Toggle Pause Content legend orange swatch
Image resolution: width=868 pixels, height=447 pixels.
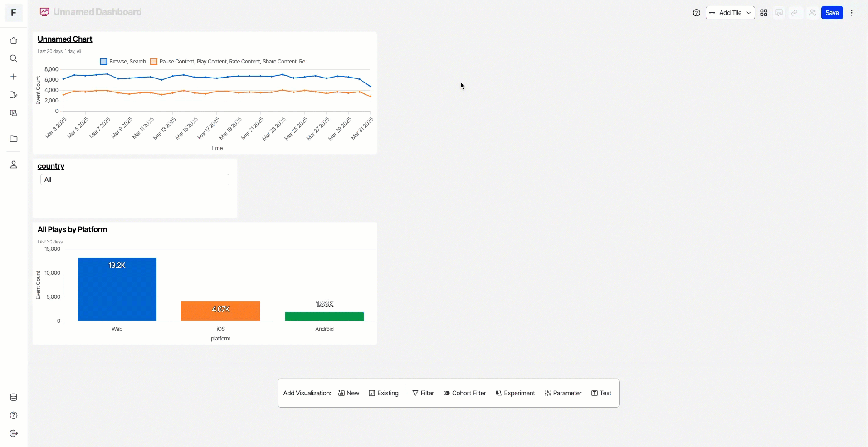point(154,62)
